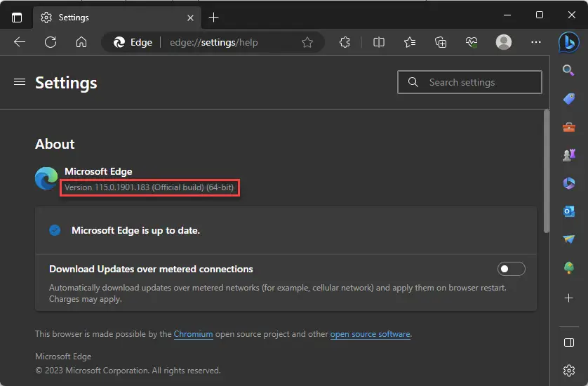Close the Settings tab

click(190, 18)
